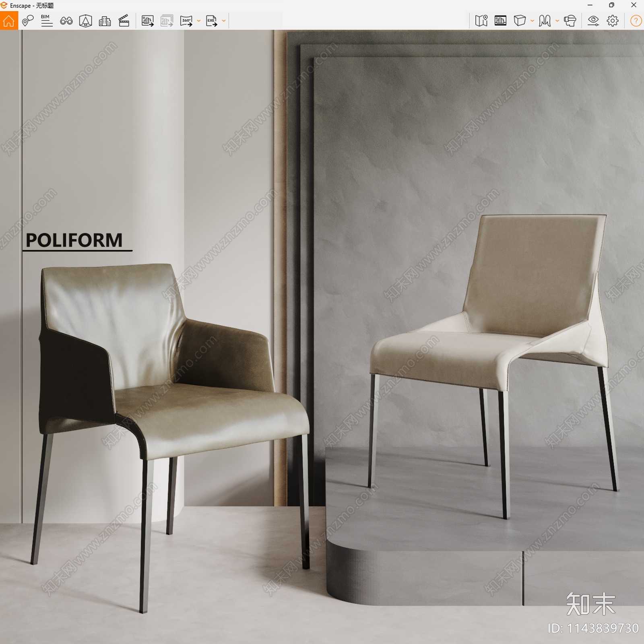The width and height of the screenshot is (644, 644).
Task: Open the visual settings eye icon
Action: (x=593, y=21)
